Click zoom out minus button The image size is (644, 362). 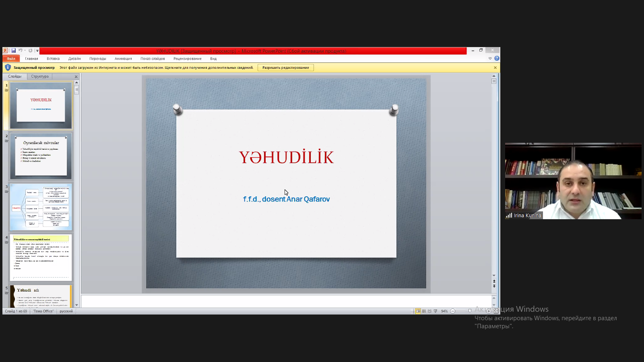453,311
